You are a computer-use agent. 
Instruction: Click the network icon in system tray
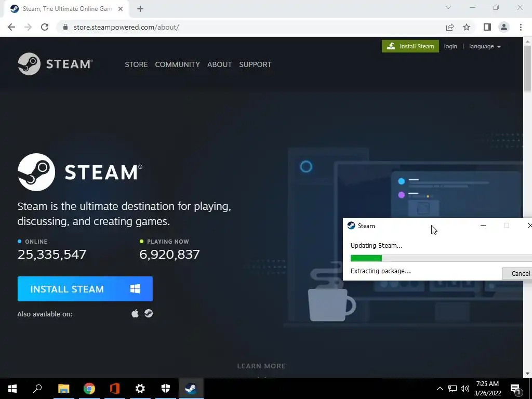(x=453, y=389)
